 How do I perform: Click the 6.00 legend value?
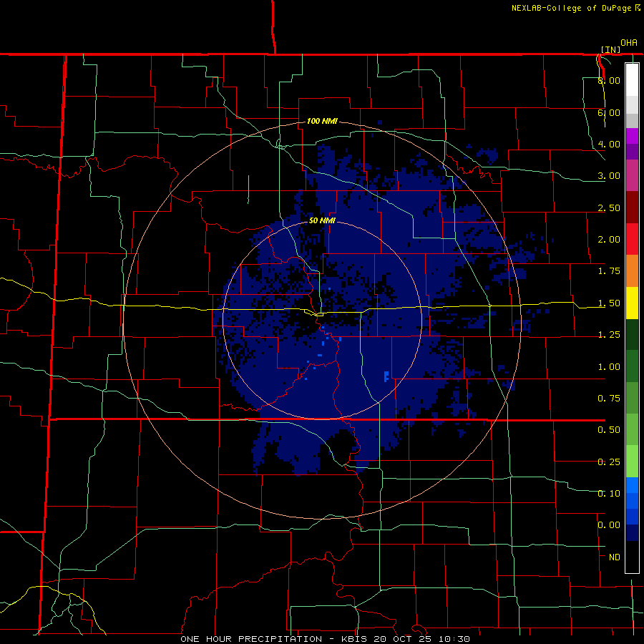coord(609,112)
